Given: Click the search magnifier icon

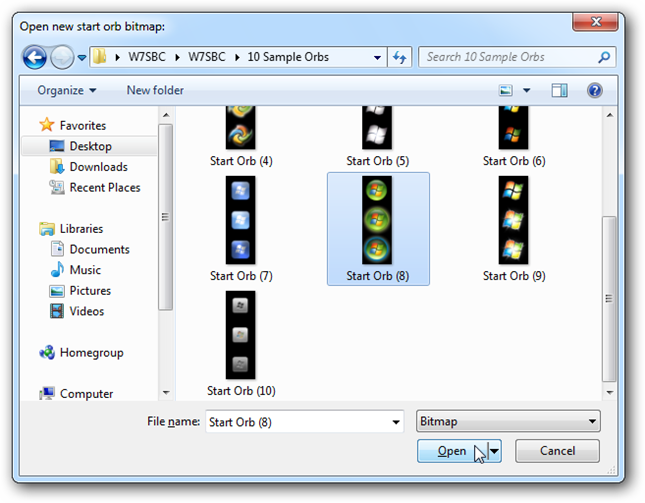Looking at the screenshot, I should (x=604, y=57).
